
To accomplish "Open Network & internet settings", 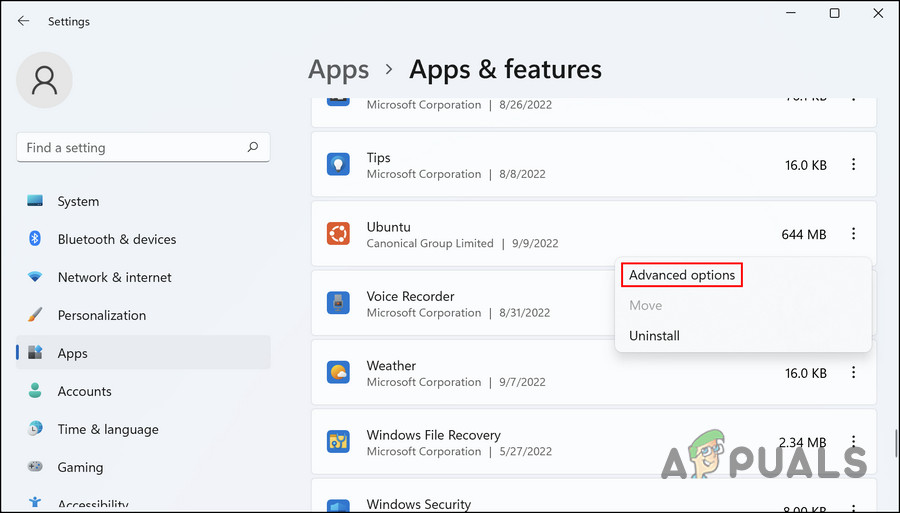I will [114, 277].
